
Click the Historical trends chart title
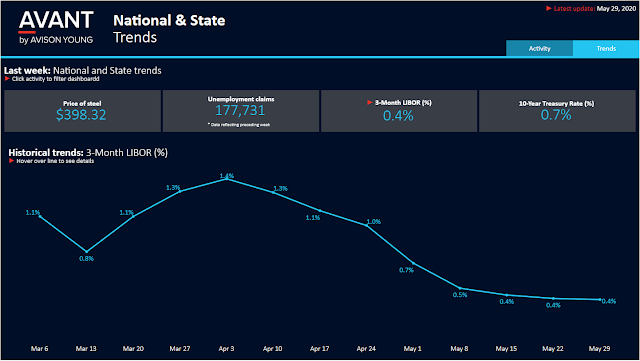pyautogui.click(x=88, y=153)
